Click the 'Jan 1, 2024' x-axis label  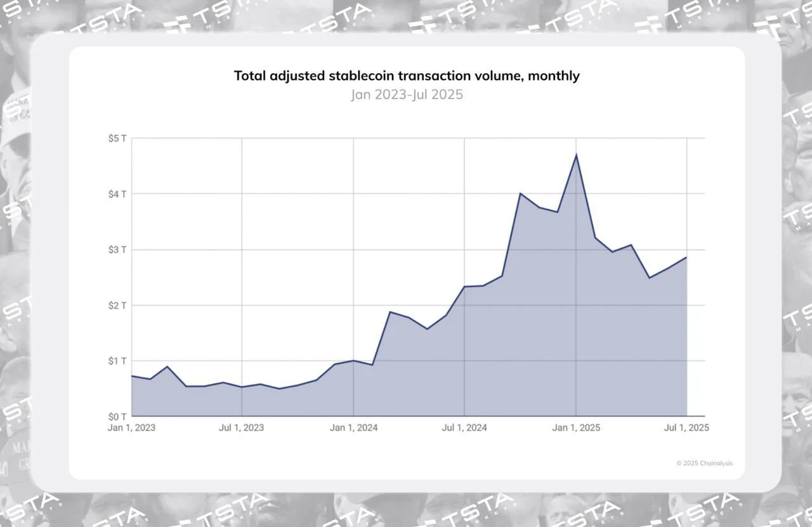pyautogui.click(x=353, y=428)
